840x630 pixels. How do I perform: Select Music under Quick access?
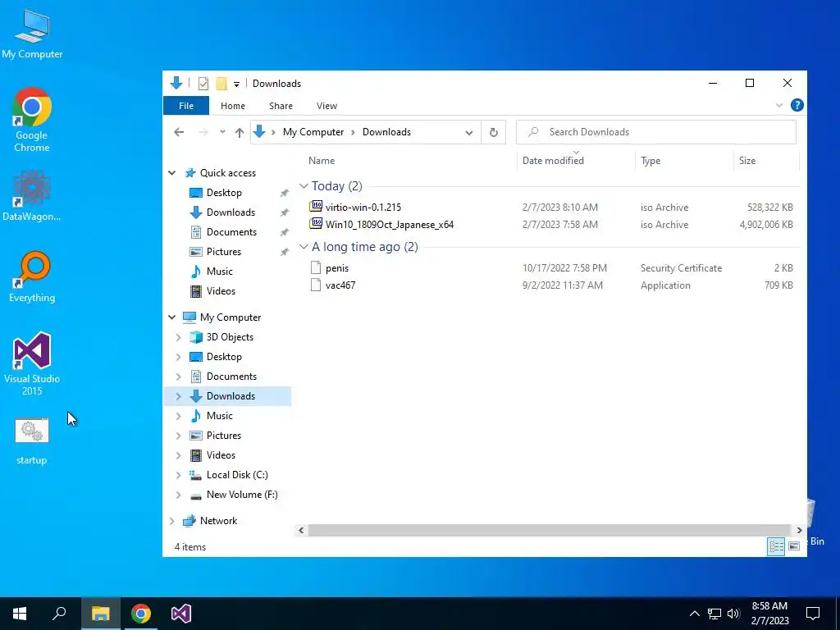[220, 271]
